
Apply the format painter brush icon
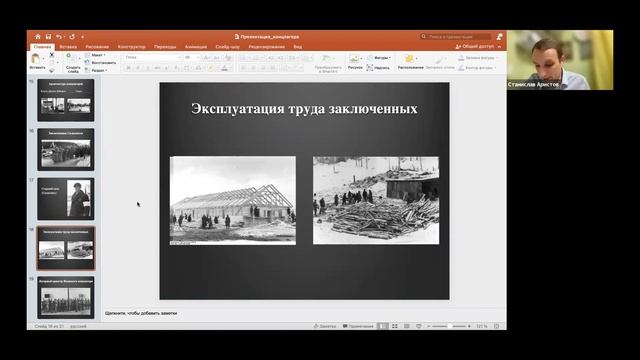(52, 70)
